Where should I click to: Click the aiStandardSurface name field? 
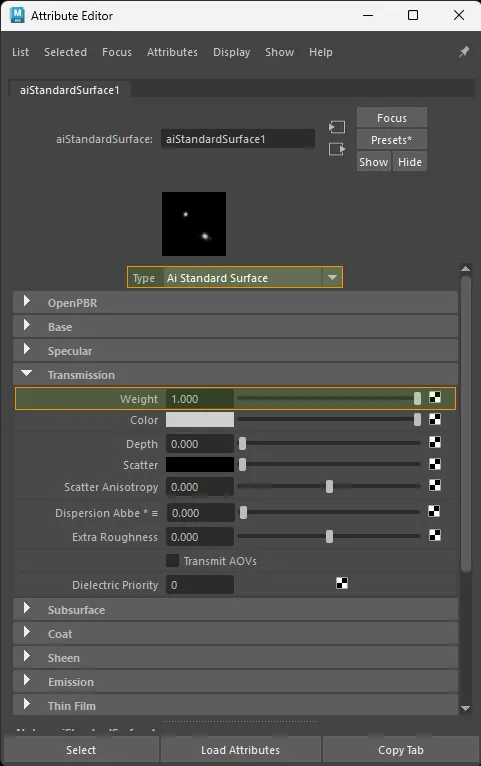[238, 139]
